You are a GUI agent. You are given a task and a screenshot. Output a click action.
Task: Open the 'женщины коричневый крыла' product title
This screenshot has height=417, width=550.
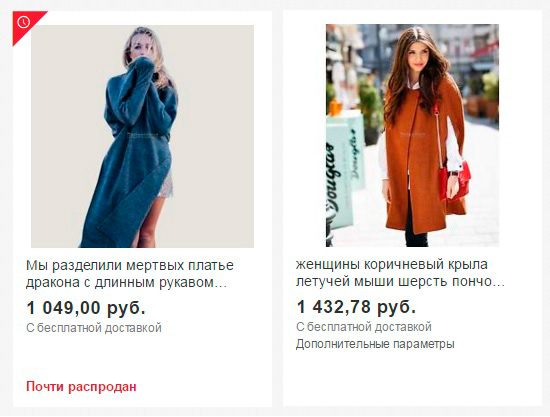[400, 273]
